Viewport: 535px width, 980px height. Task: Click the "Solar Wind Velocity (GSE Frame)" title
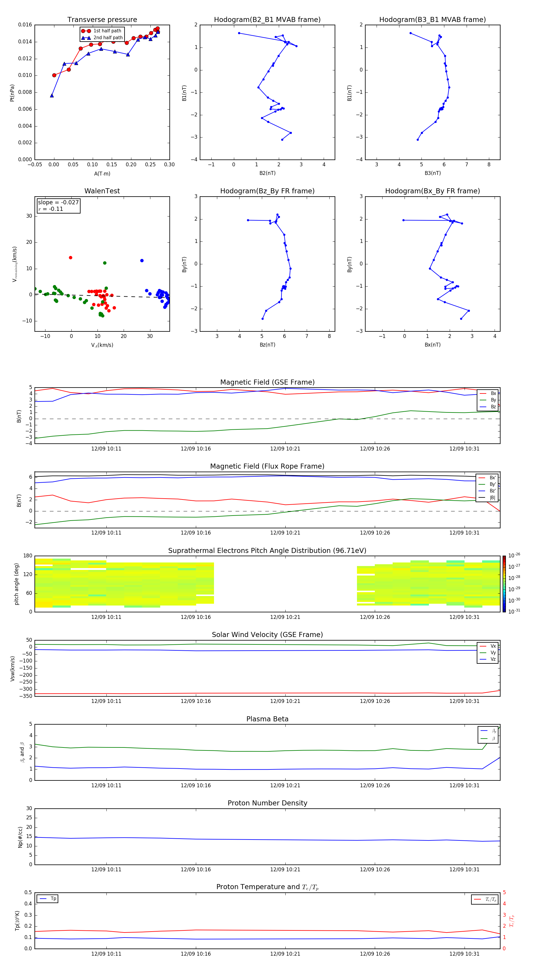click(x=267, y=635)
